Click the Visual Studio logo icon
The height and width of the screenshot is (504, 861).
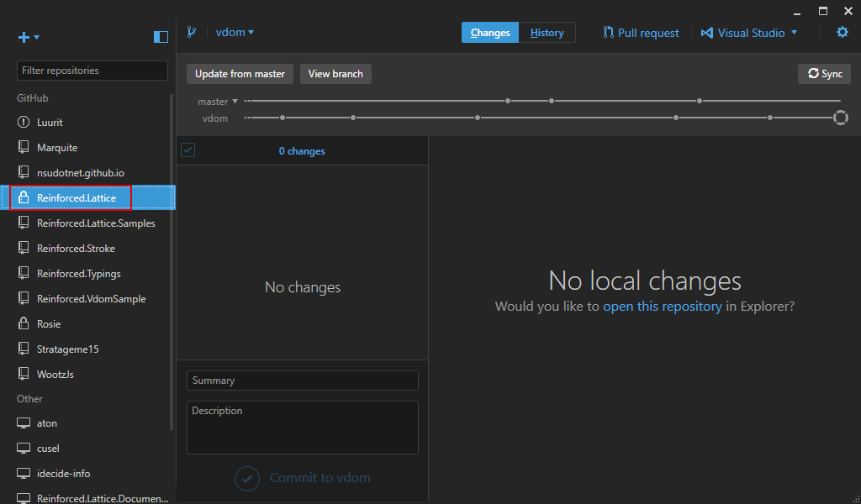[706, 33]
